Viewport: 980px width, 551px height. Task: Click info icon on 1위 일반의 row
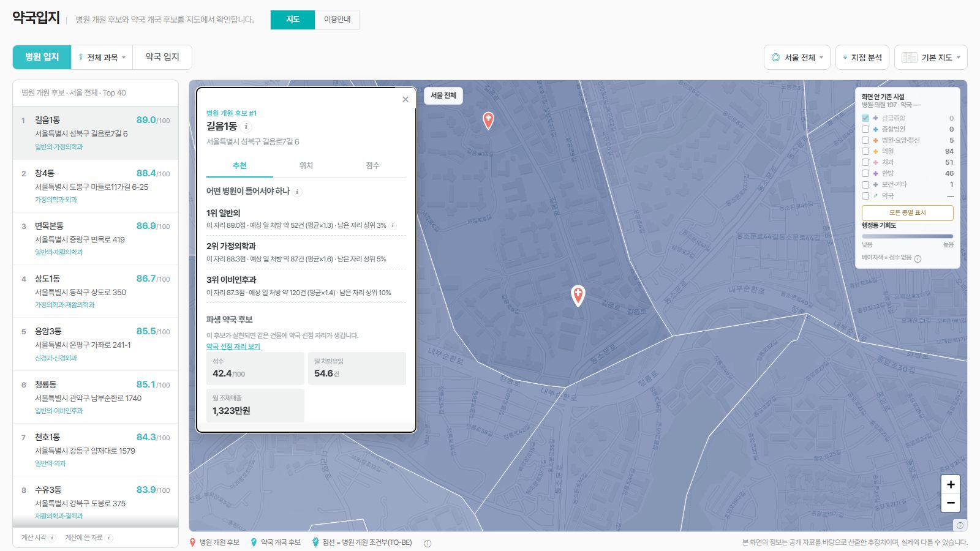pos(393,225)
